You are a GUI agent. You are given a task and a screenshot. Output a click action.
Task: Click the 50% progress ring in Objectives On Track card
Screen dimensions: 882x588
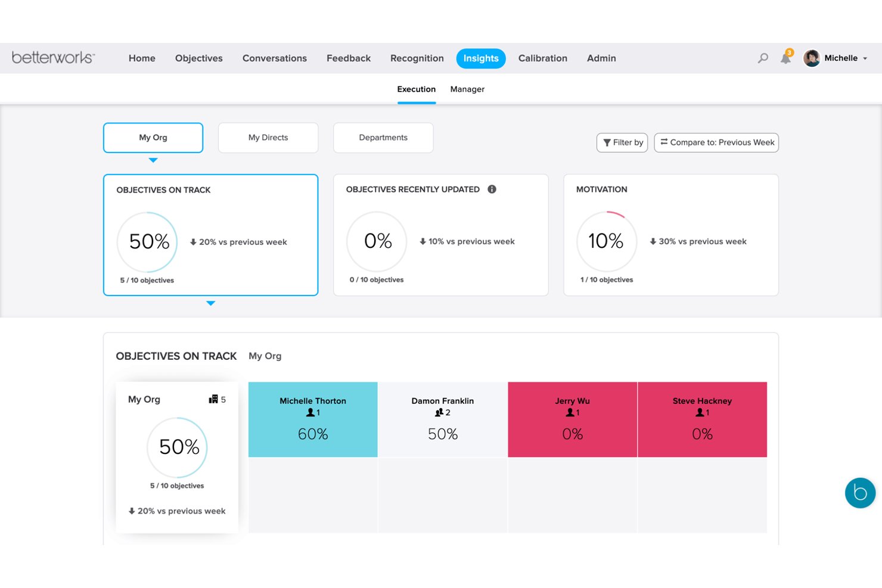coord(147,242)
